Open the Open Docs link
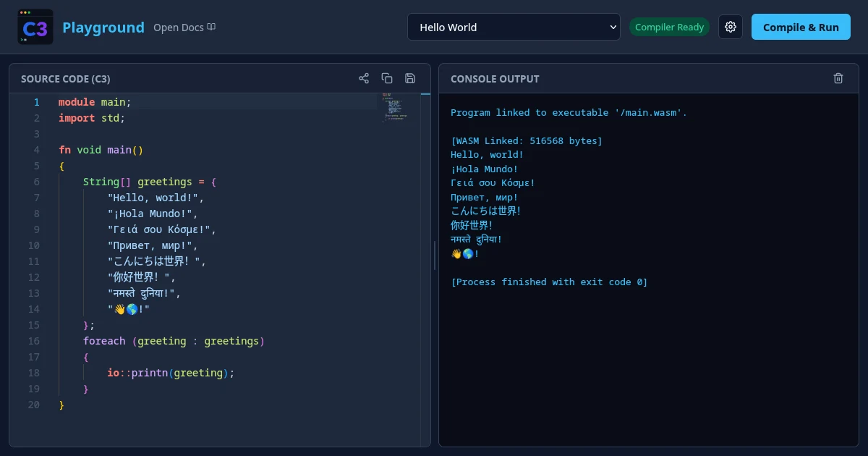This screenshot has width=868, height=456. click(x=184, y=28)
